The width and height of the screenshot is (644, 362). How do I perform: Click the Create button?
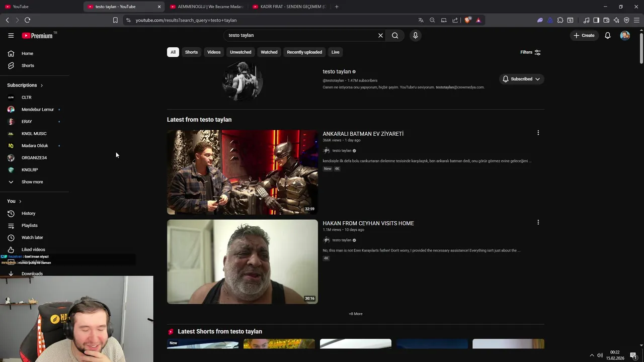[584, 35]
